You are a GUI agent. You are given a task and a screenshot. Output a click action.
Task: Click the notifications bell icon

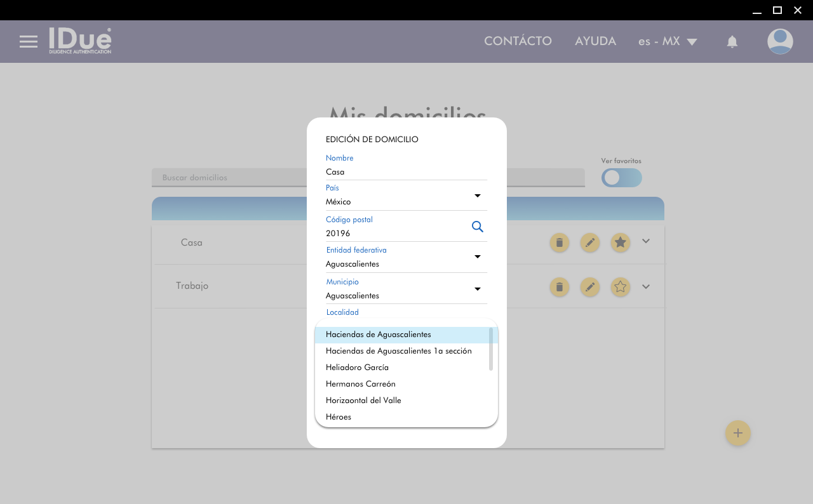(x=732, y=42)
